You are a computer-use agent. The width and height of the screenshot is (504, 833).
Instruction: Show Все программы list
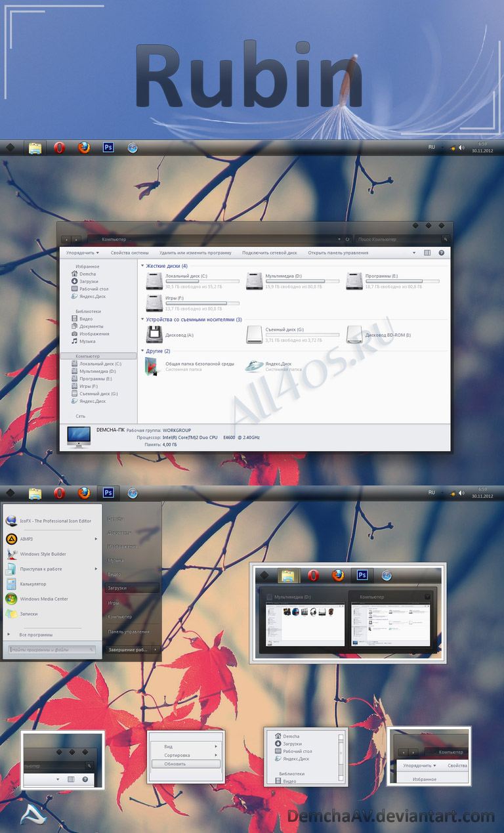pos(36,635)
